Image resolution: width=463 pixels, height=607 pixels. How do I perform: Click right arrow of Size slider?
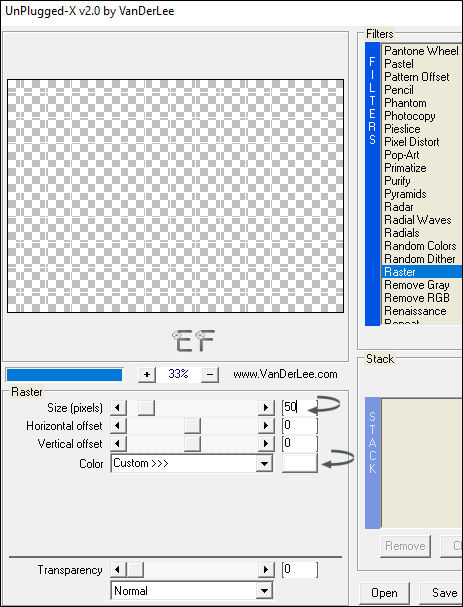tap(266, 408)
